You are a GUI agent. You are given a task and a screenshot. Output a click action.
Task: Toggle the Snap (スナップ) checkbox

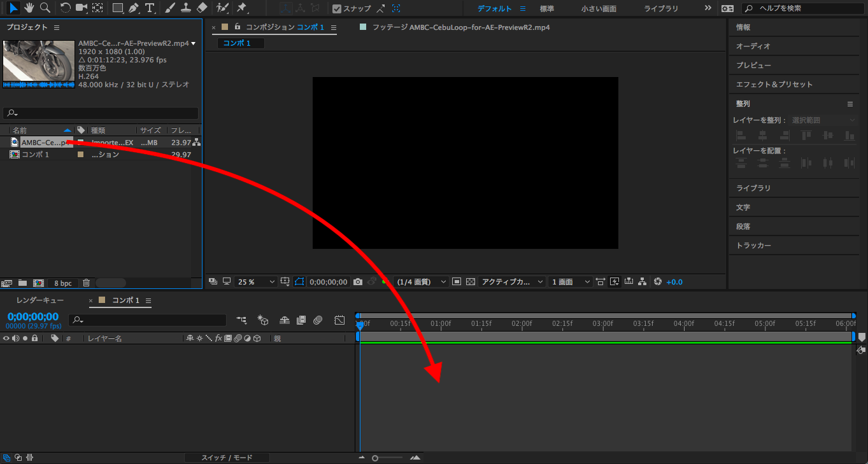pos(338,8)
